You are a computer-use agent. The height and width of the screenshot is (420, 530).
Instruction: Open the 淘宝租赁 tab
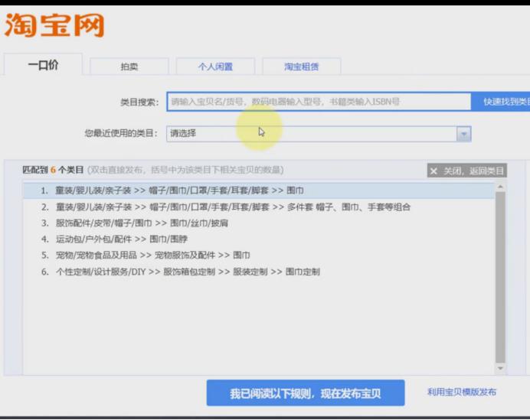(302, 67)
